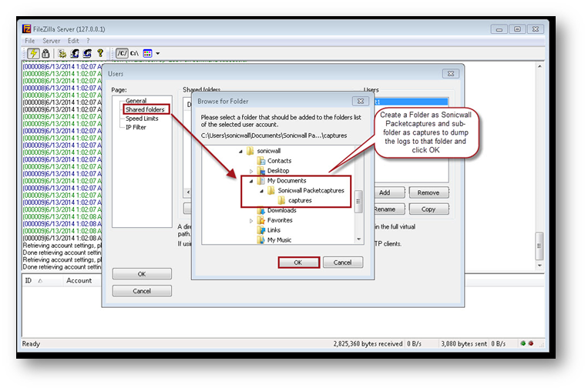This screenshot has height=391, width=588.
Task: Open server settings gear icon
Action: click(62, 54)
